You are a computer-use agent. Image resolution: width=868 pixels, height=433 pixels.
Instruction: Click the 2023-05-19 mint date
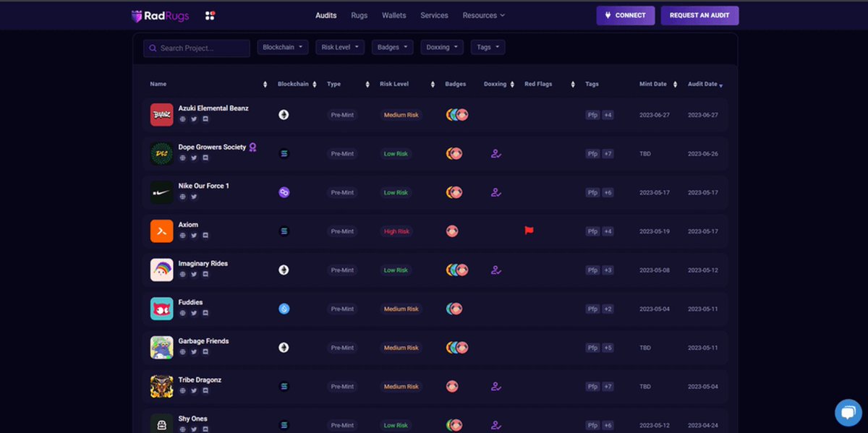point(655,231)
